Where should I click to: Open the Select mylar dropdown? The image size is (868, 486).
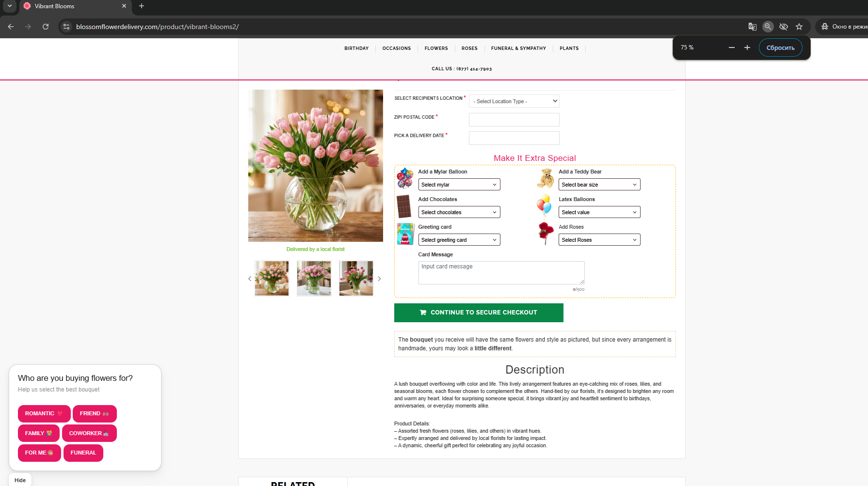pyautogui.click(x=459, y=185)
